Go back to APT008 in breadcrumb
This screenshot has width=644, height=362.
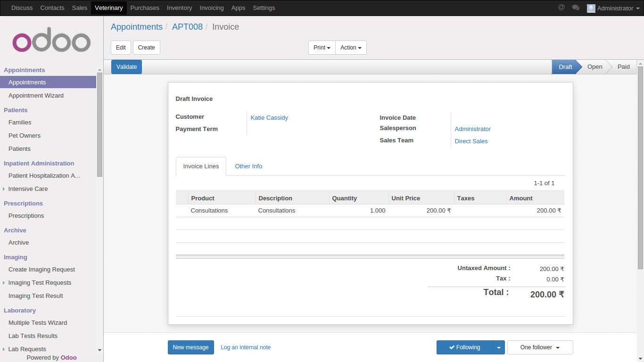[x=187, y=27]
